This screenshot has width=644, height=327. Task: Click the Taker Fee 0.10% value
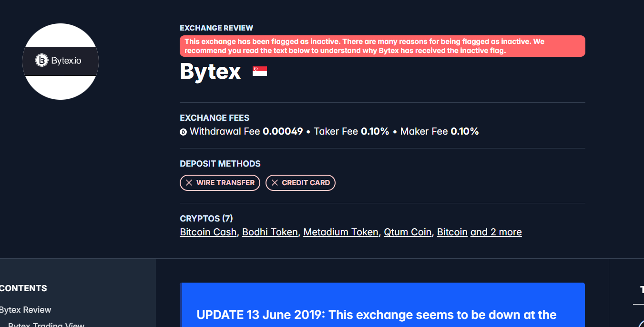[375, 131]
